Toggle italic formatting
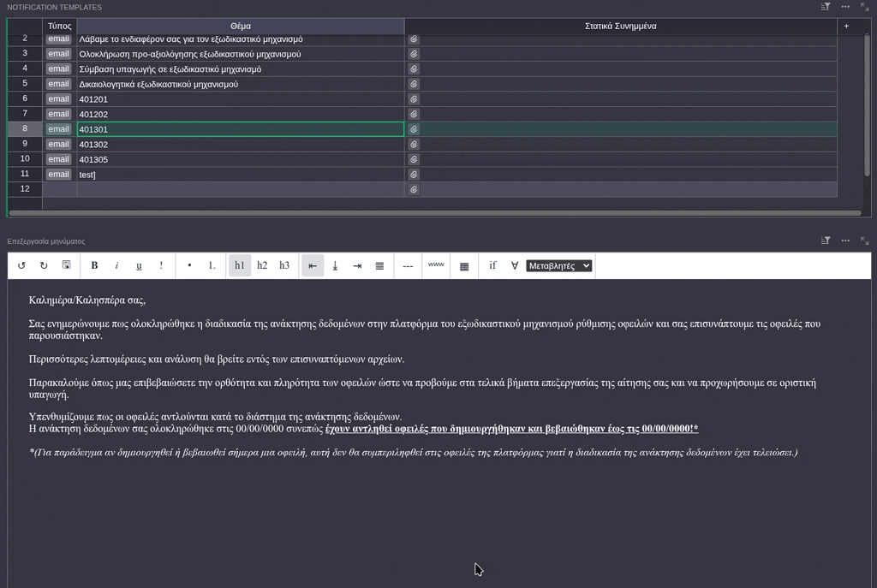 click(x=116, y=265)
